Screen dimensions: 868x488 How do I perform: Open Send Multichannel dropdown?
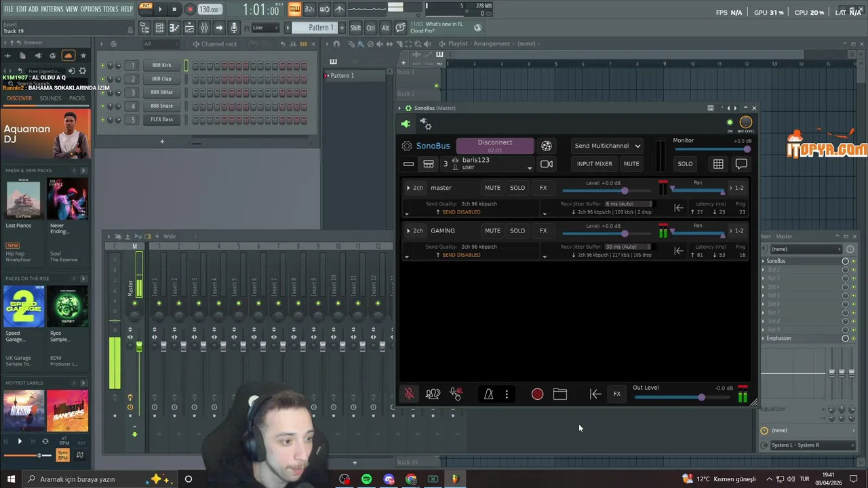607,146
